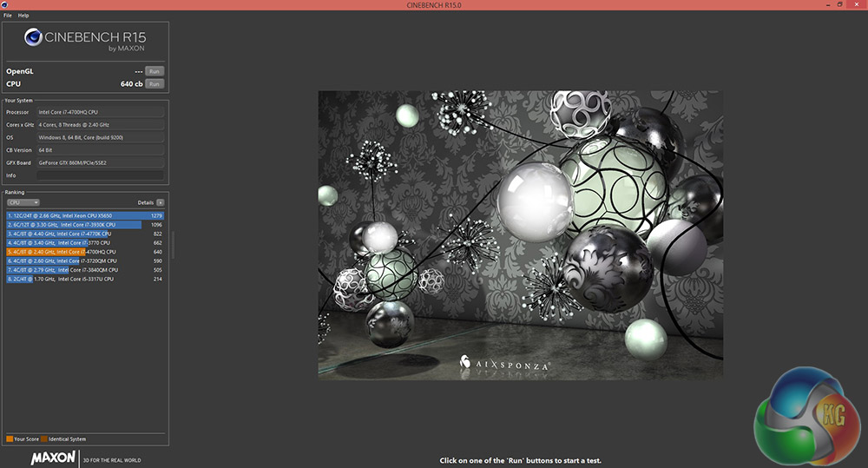
Task: Click the OS value Windows 8 field
Action: 100,137
